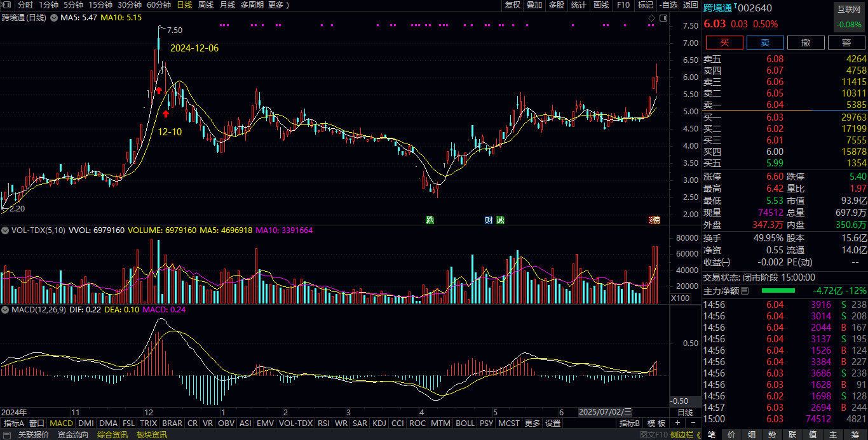Expand the 更多 periods dropdown at top
The image size is (868, 440).
[278, 5]
